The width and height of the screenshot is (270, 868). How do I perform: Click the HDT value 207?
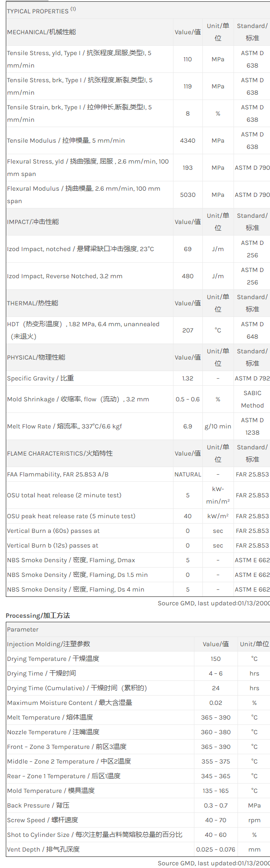188,330
